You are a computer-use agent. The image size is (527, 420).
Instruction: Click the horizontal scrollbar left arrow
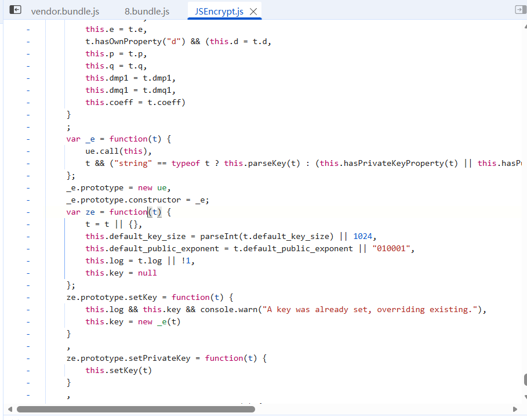tap(10, 409)
